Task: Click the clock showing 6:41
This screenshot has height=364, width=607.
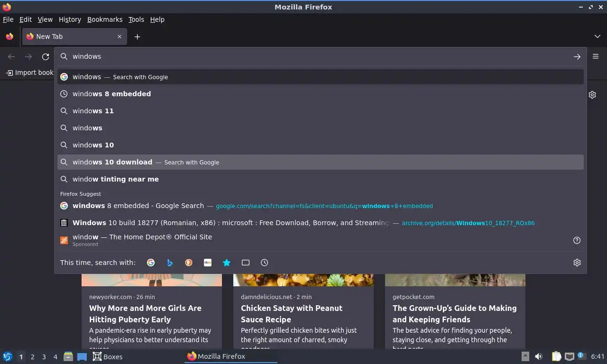Action: pos(598,356)
